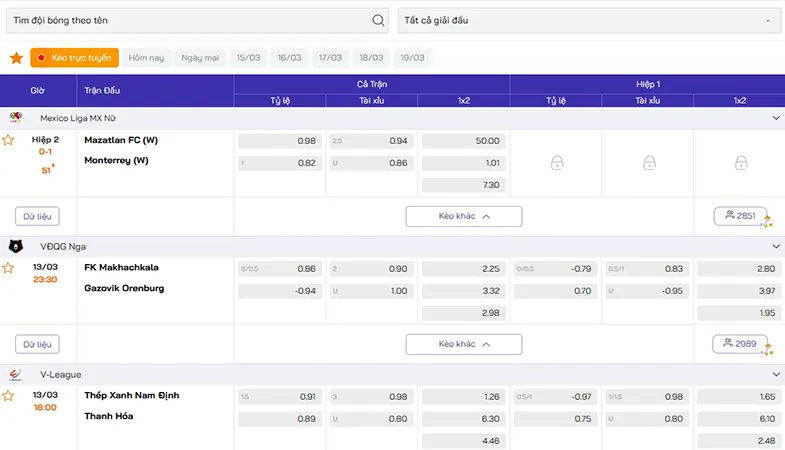The height and width of the screenshot is (450, 785).
Task: Pick Mazatlan under odds 0.86
Action: click(x=372, y=163)
